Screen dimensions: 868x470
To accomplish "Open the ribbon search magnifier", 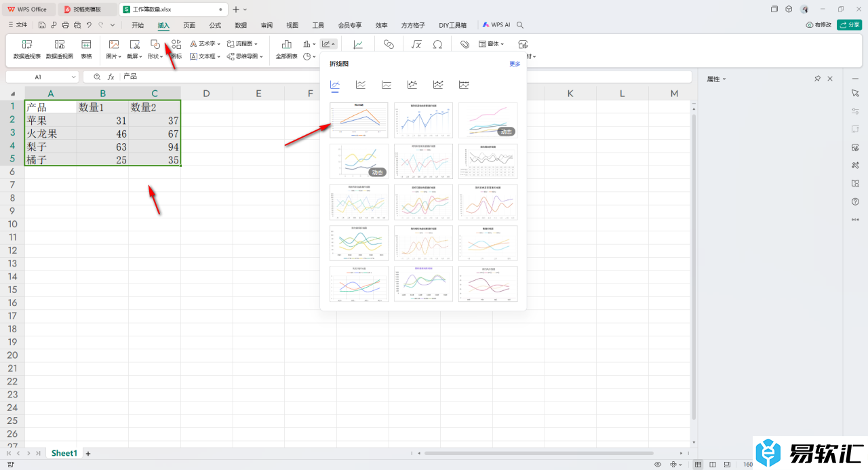I will 520,24.
